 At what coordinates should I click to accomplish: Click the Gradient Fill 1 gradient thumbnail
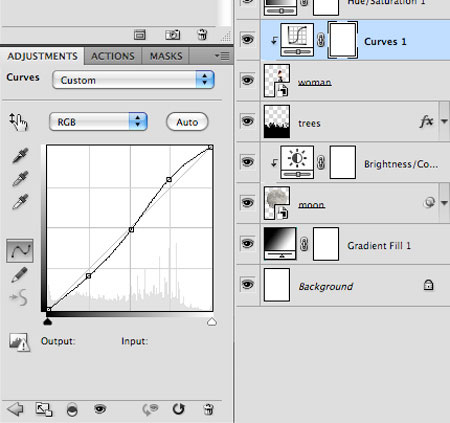pyautogui.click(x=280, y=244)
